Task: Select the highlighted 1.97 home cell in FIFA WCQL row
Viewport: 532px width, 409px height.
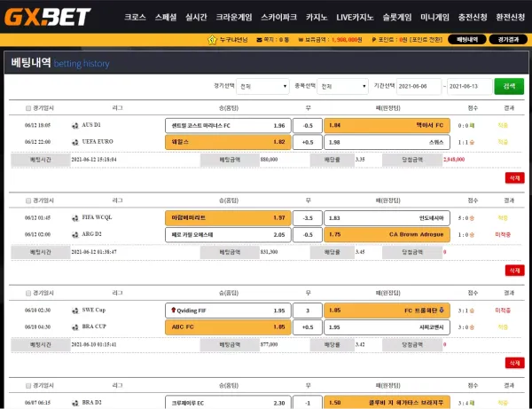Action: pos(228,218)
